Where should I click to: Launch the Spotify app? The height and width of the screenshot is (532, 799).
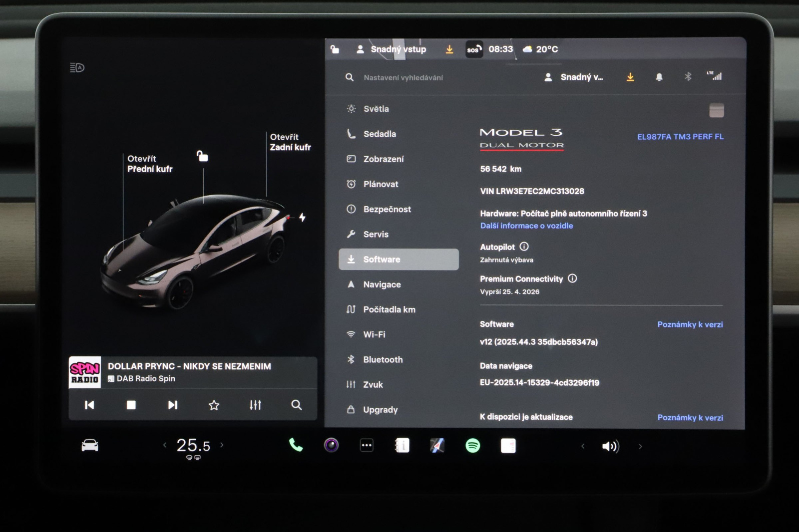[x=472, y=446]
